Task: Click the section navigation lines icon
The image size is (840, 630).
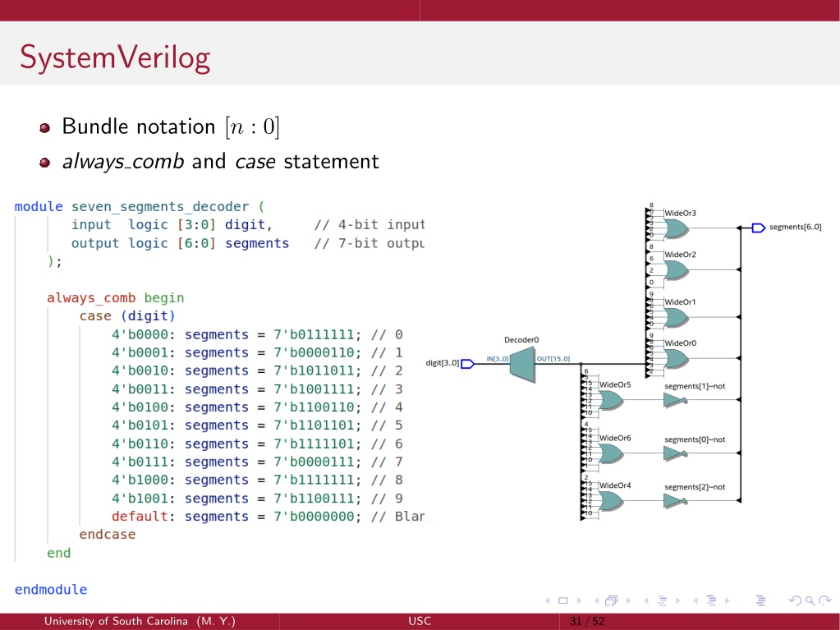Action: (x=711, y=600)
